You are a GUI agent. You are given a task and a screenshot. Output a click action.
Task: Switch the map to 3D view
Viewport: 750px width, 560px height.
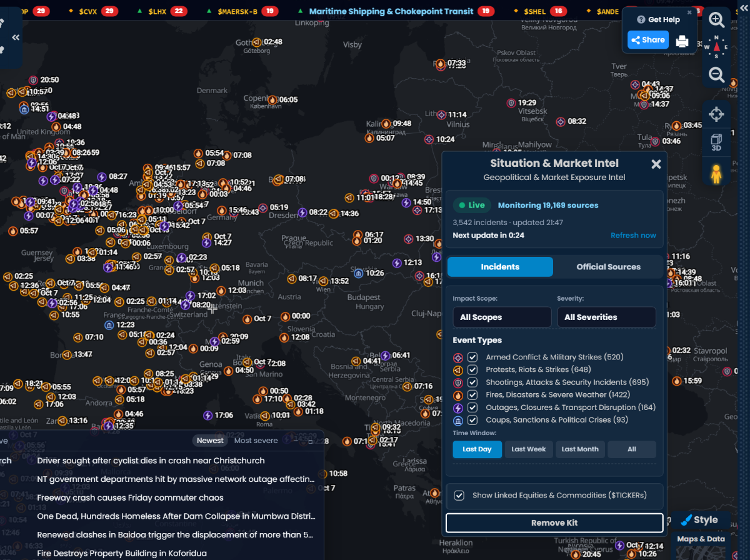pyautogui.click(x=716, y=142)
